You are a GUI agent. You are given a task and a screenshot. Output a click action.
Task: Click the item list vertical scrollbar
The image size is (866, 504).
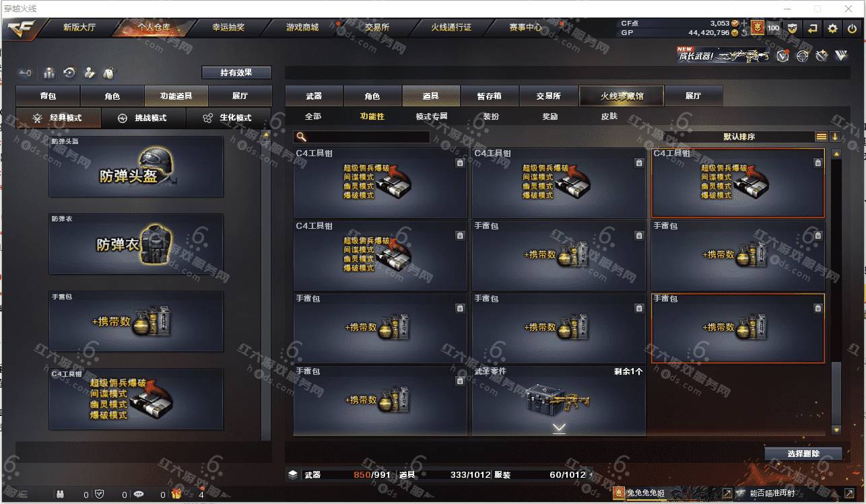(836, 292)
